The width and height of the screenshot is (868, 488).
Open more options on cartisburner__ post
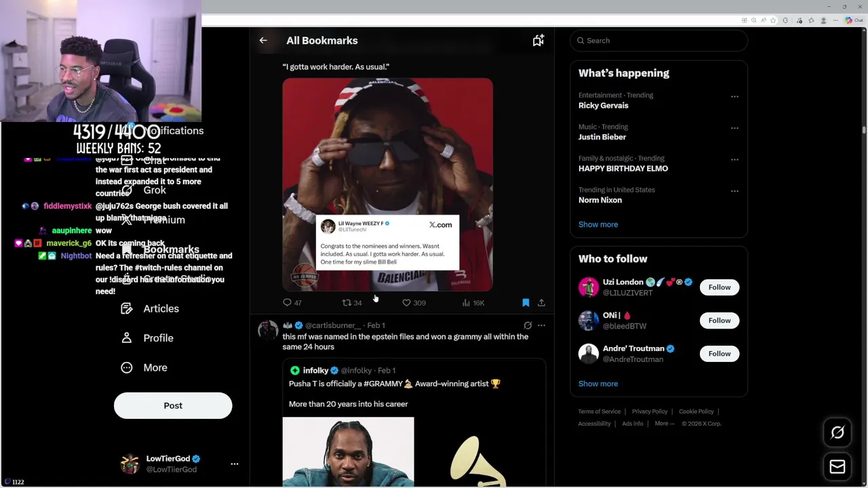point(541,325)
